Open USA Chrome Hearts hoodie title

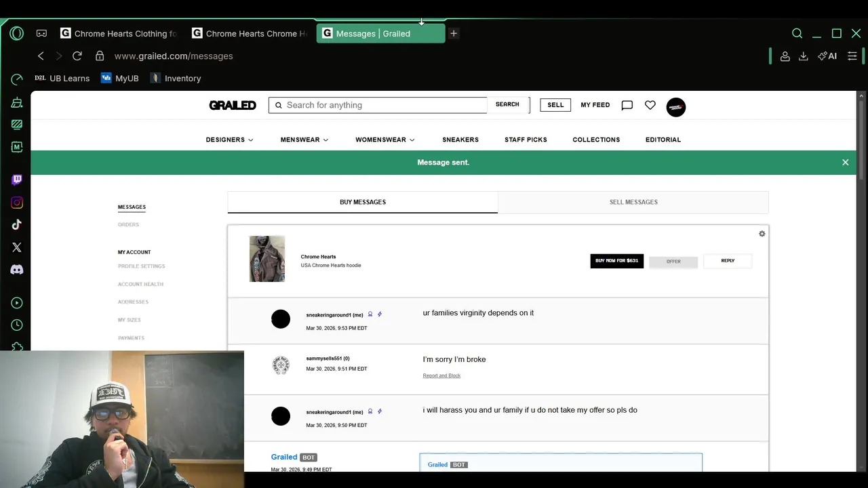click(x=331, y=266)
